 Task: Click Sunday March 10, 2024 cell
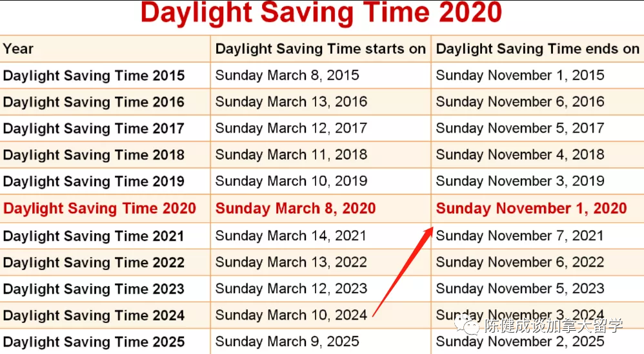coord(291,315)
